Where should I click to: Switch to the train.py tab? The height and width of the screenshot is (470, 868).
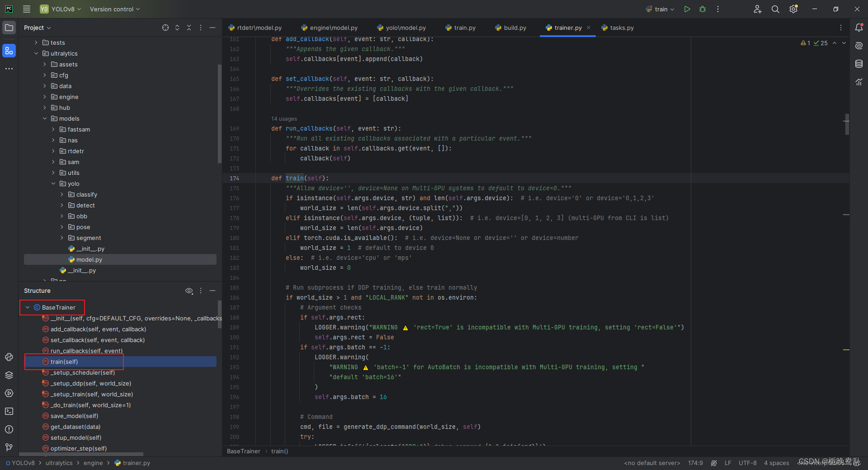point(461,28)
